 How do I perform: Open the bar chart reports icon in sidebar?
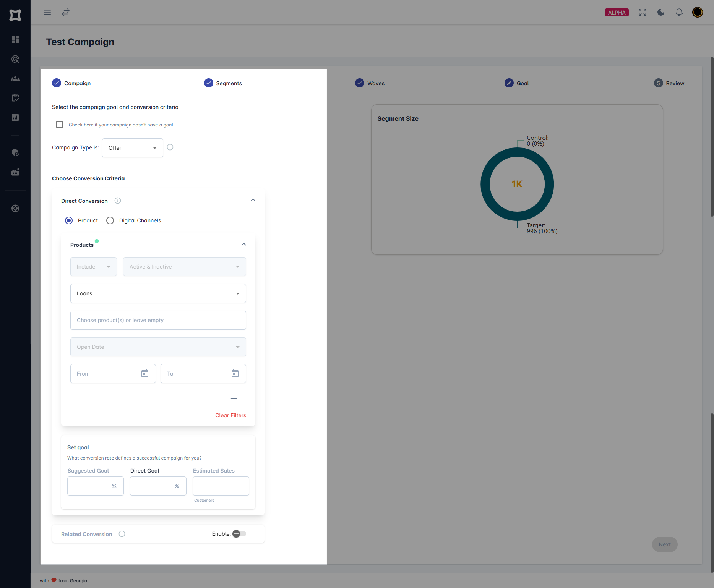point(15,117)
